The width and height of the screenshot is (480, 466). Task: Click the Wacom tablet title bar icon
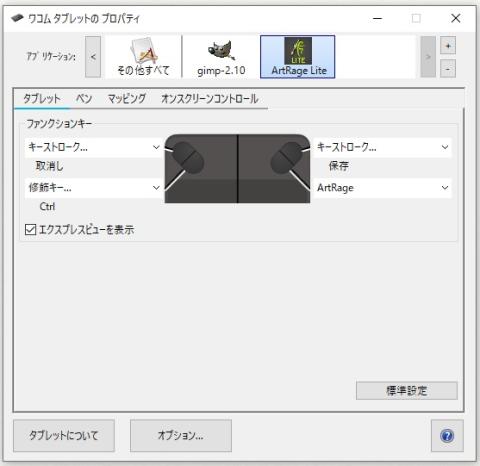click(x=17, y=18)
